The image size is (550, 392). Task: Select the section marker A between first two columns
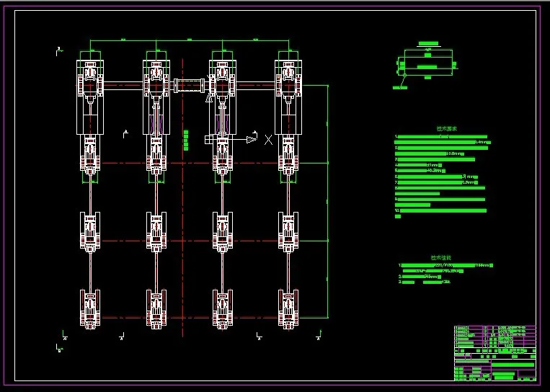coord(125,134)
